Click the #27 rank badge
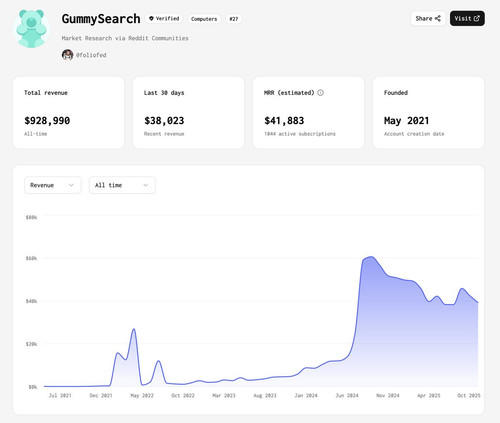Viewport: 500px width, 423px height. (234, 19)
